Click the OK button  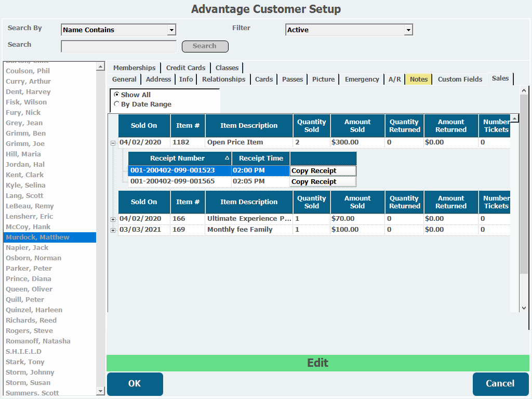(x=135, y=384)
